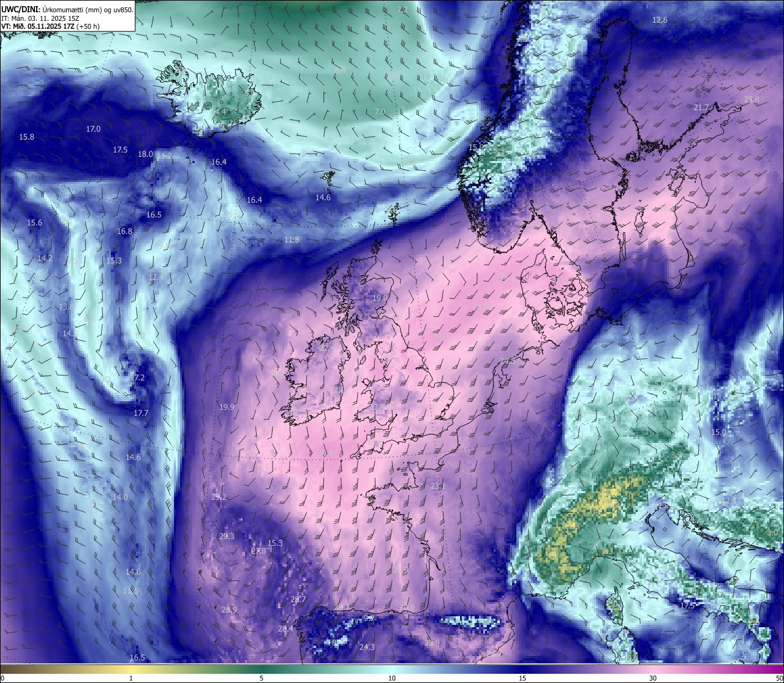
Task: Click the 25.8 value label on the map
Action: click(x=752, y=100)
